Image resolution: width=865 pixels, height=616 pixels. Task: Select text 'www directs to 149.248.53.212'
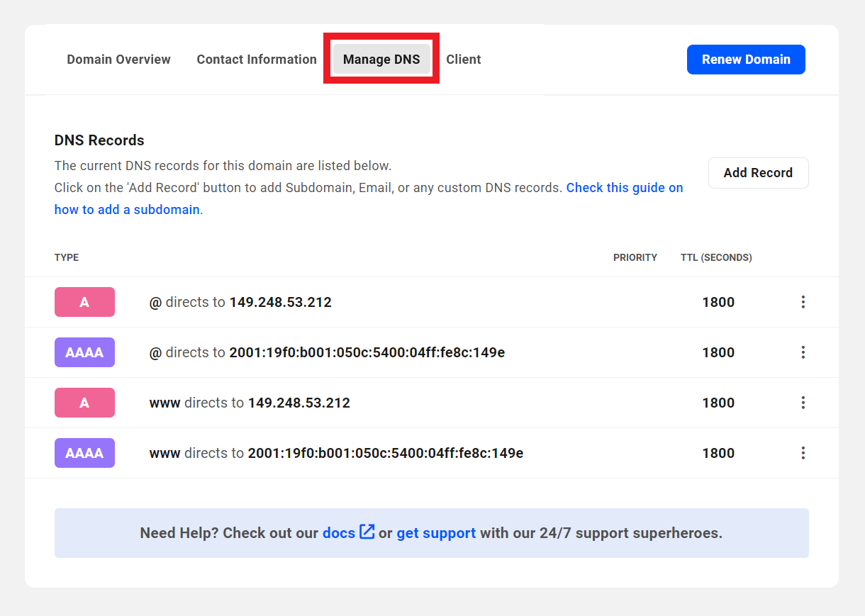pyautogui.click(x=250, y=403)
